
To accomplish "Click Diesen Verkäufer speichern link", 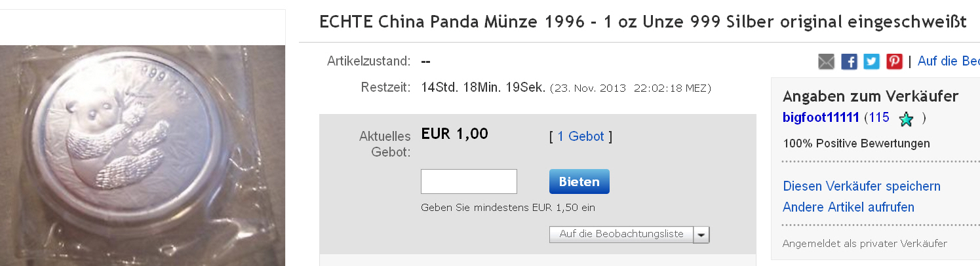I will point(861,186).
